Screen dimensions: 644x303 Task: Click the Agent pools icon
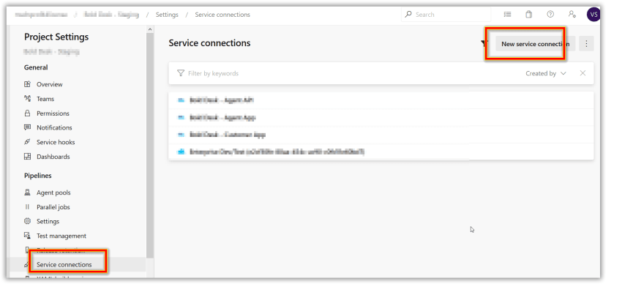[28, 192]
